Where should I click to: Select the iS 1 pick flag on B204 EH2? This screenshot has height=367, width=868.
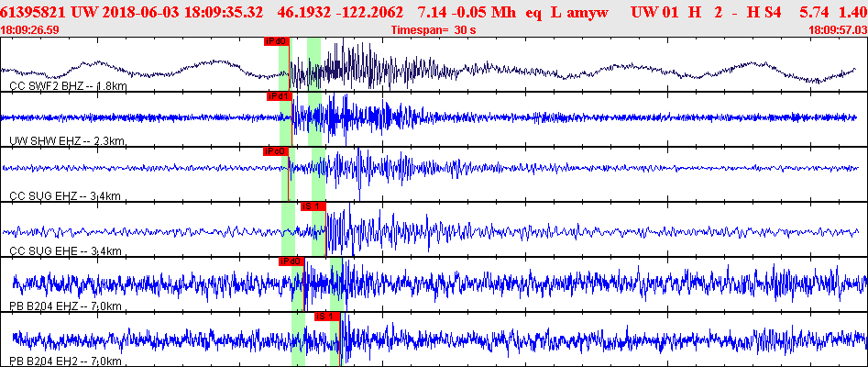click(x=326, y=317)
